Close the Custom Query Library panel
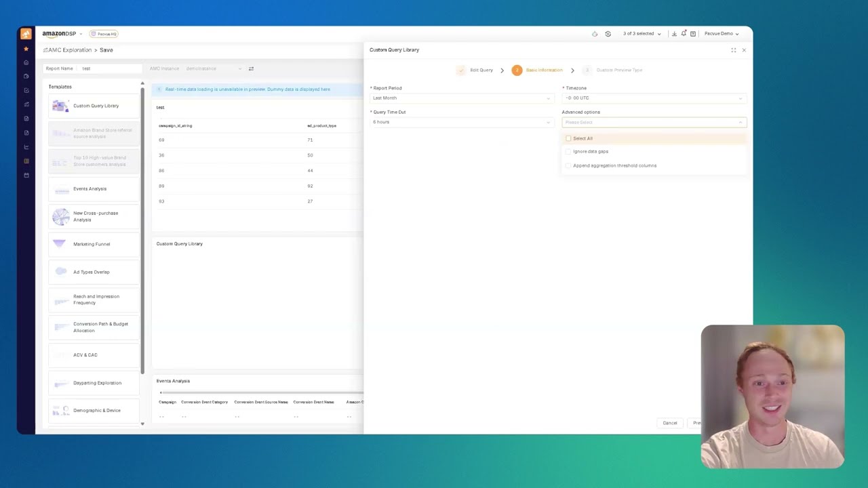 tap(744, 50)
